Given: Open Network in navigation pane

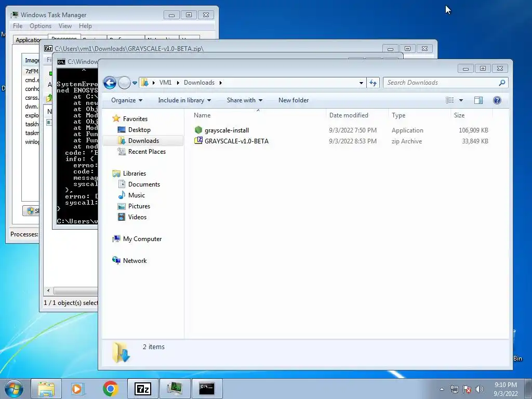Looking at the screenshot, I should click(x=135, y=261).
